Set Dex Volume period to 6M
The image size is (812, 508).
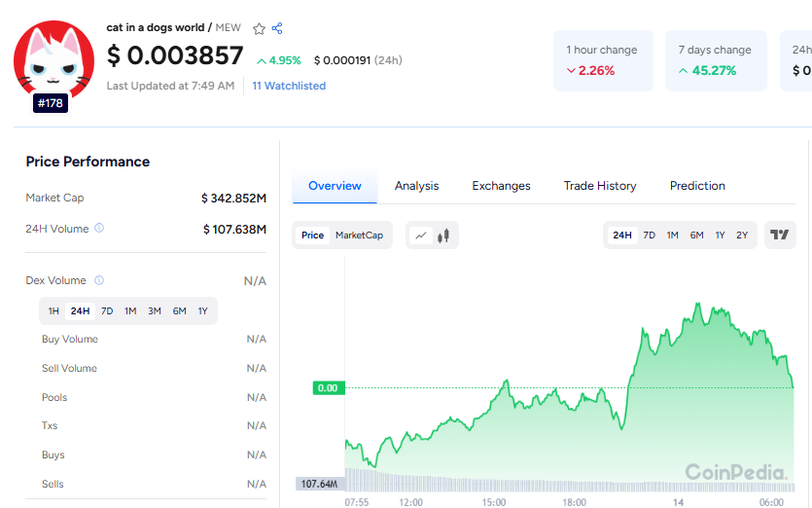coord(179,311)
